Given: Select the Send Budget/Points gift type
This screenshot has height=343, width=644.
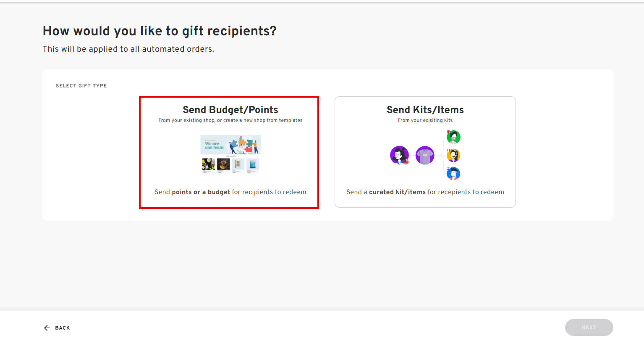Looking at the screenshot, I should (x=230, y=152).
